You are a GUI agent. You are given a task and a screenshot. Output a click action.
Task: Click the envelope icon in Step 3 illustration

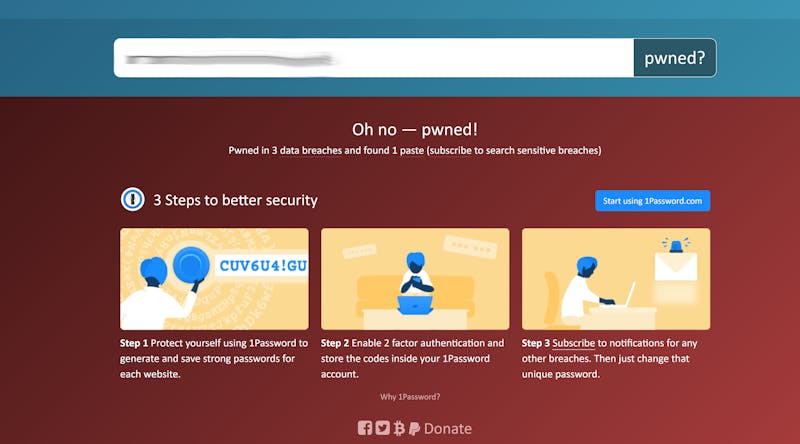[x=676, y=266]
